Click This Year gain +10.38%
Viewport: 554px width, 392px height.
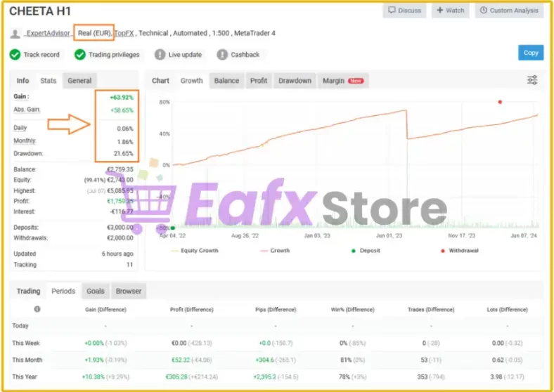point(94,377)
